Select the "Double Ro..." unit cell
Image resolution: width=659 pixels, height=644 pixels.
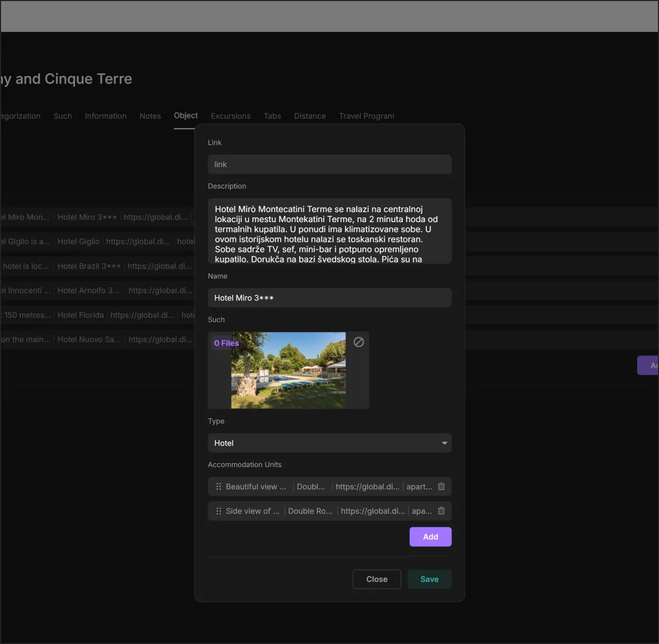310,511
